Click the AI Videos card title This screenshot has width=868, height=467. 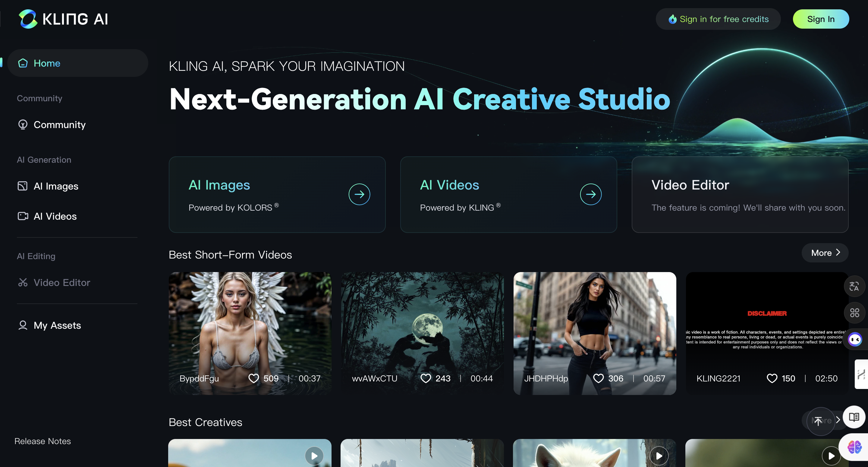click(449, 185)
